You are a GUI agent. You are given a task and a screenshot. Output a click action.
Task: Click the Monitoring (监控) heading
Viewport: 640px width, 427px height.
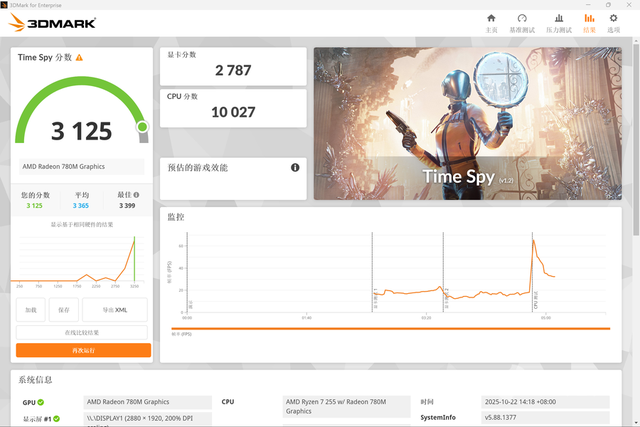coord(176,217)
